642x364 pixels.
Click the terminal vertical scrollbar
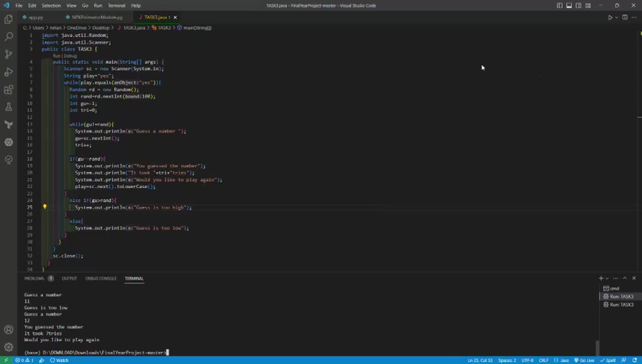tap(597, 348)
